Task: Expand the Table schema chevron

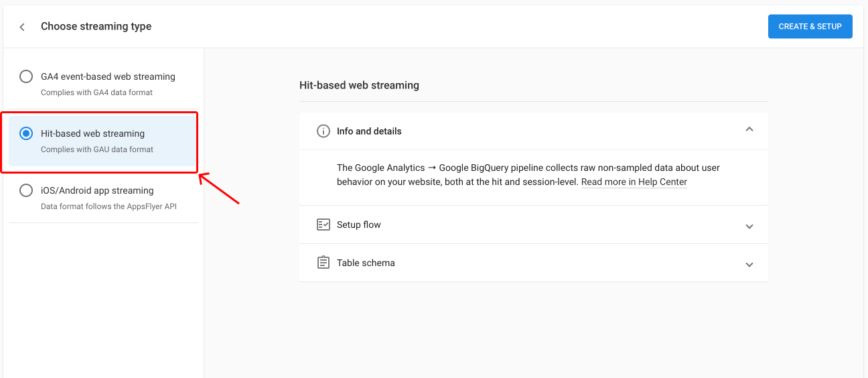Action: pos(749,265)
